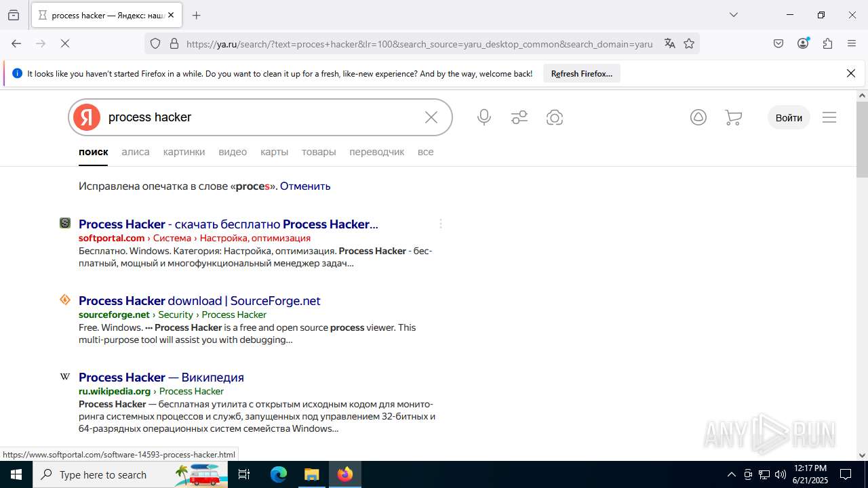
Task: Open Alice assistant round icon
Action: tap(698, 117)
